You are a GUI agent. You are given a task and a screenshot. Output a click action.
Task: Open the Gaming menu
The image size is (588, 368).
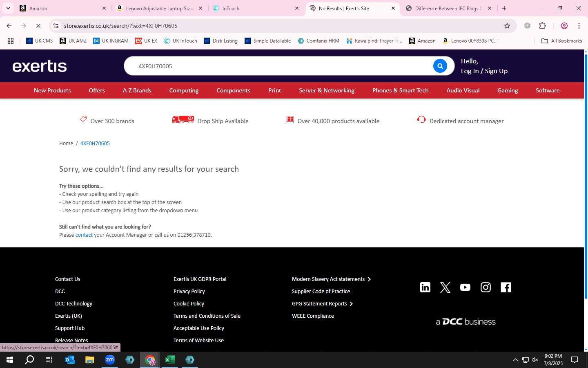click(x=508, y=90)
